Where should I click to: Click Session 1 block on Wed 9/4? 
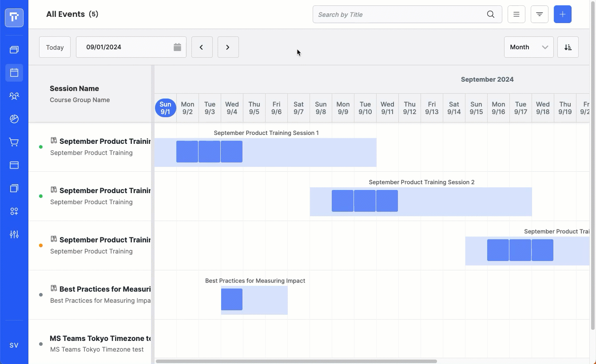(231, 151)
